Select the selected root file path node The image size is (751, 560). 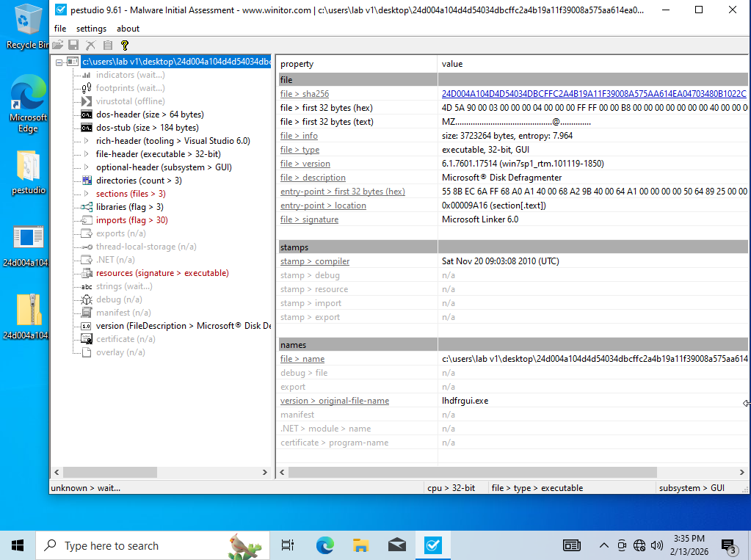coord(175,62)
